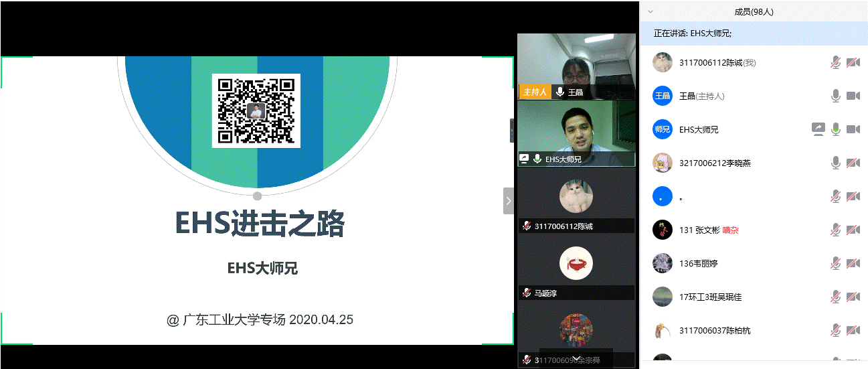This screenshot has width=868, height=369.
Task: Toggle the camera-off icon for 136韦丽婷
Action: (x=853, y=263)
